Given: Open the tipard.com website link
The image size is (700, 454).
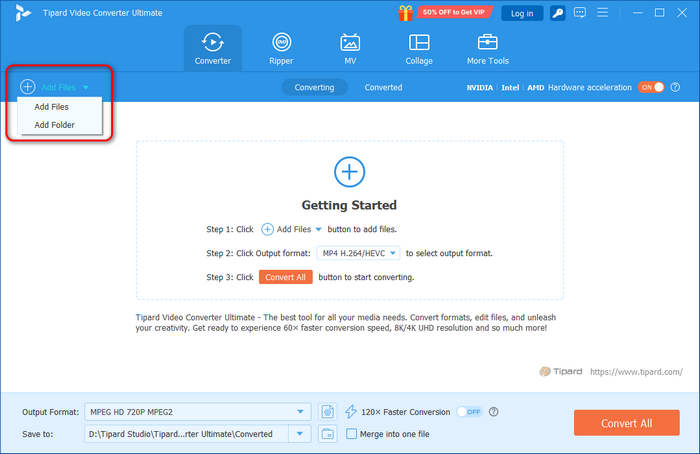Looking at the screenshot, I should tap(636, 371).
